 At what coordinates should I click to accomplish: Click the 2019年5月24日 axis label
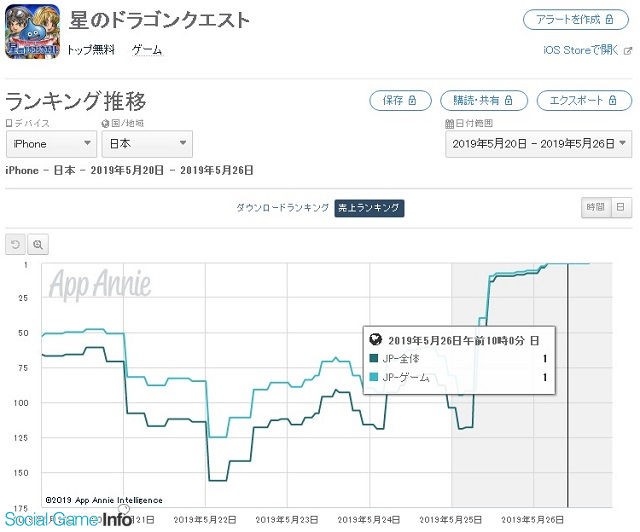click(x=369, y=520)
